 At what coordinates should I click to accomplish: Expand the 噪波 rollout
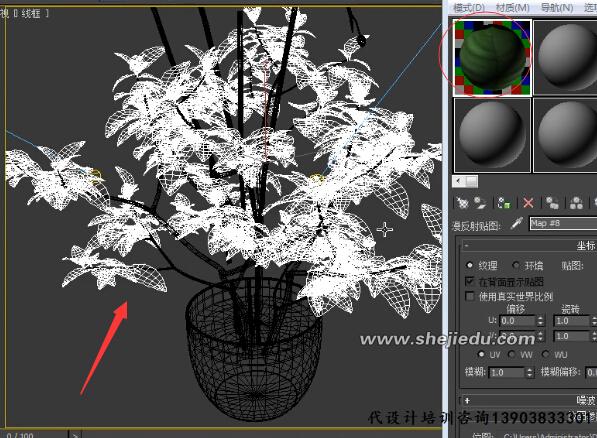point(467,400)
